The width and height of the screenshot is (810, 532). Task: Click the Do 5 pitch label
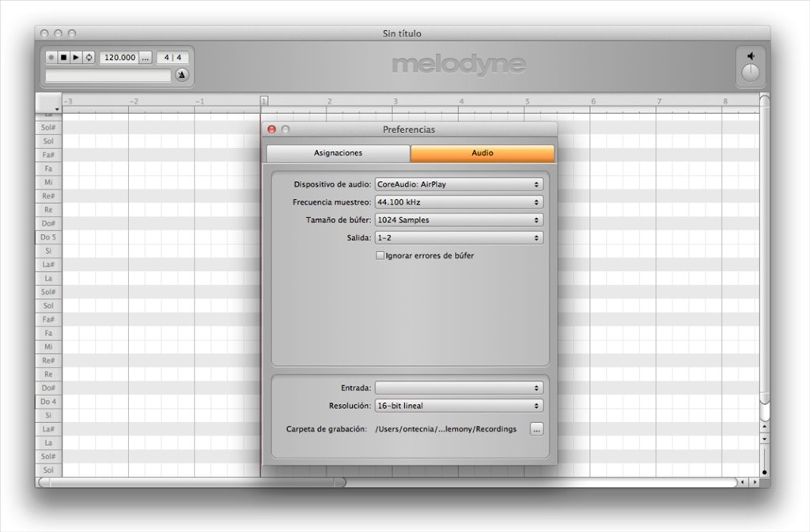pos(48,237)
